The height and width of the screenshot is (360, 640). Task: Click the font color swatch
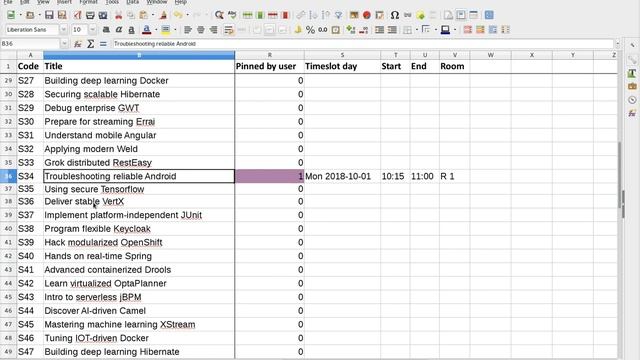click(x=147, y=30)
